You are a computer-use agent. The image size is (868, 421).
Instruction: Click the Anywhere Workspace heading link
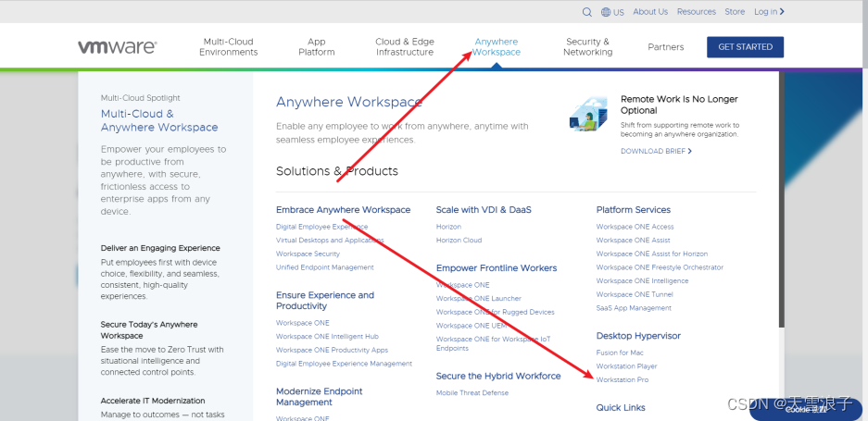349,103
